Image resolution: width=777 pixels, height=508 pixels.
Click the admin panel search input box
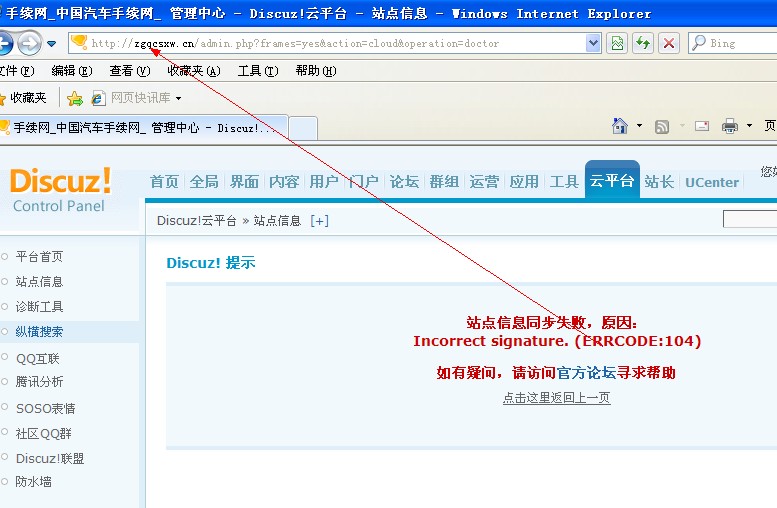point(750,219)
